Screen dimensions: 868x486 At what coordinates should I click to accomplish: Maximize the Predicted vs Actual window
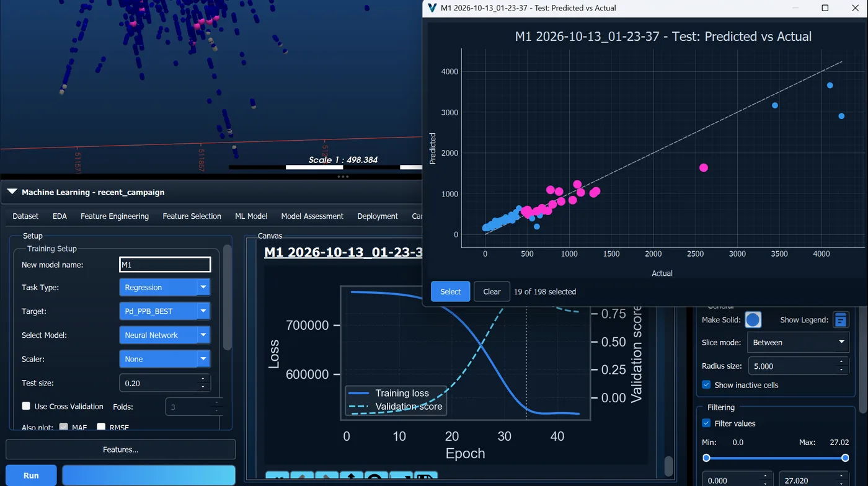tap(825, 8)
